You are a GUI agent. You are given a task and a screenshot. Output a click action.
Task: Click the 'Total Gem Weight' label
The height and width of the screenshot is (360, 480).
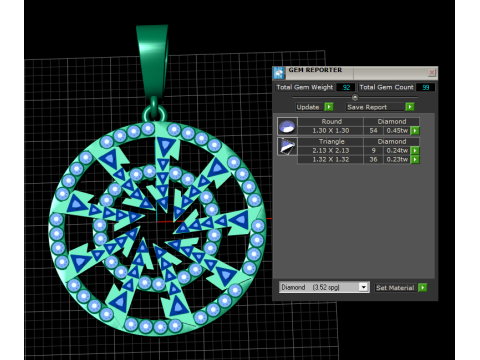pos(305,87)
